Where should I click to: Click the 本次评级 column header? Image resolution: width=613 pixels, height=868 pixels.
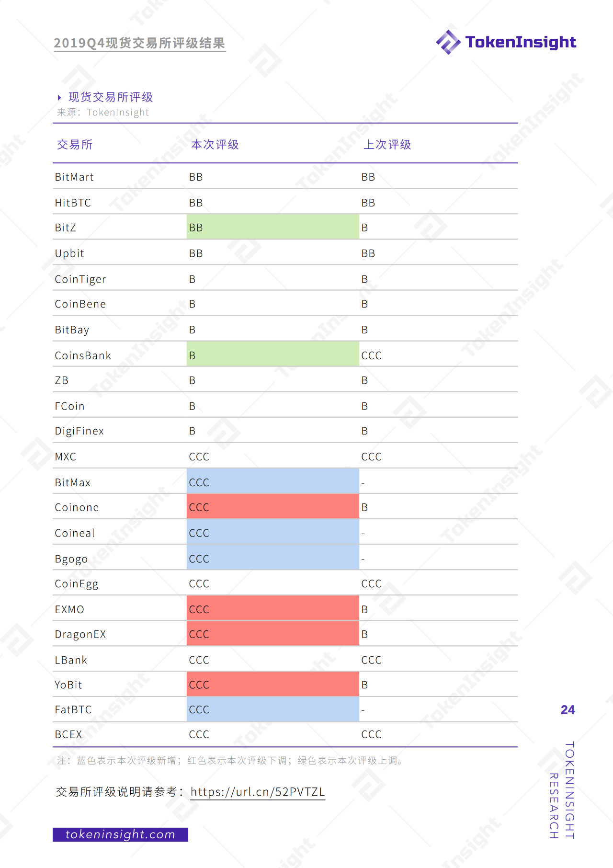click(215, 145)
